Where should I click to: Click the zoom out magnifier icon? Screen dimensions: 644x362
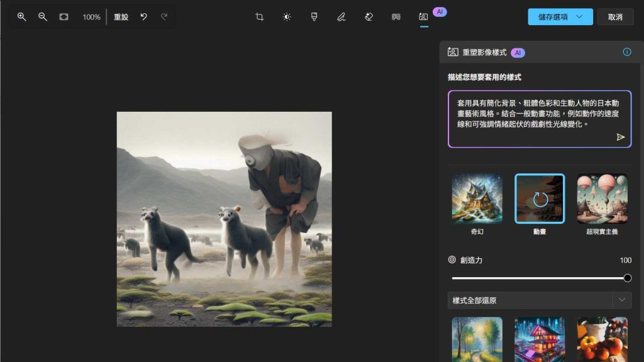[42, 17]
